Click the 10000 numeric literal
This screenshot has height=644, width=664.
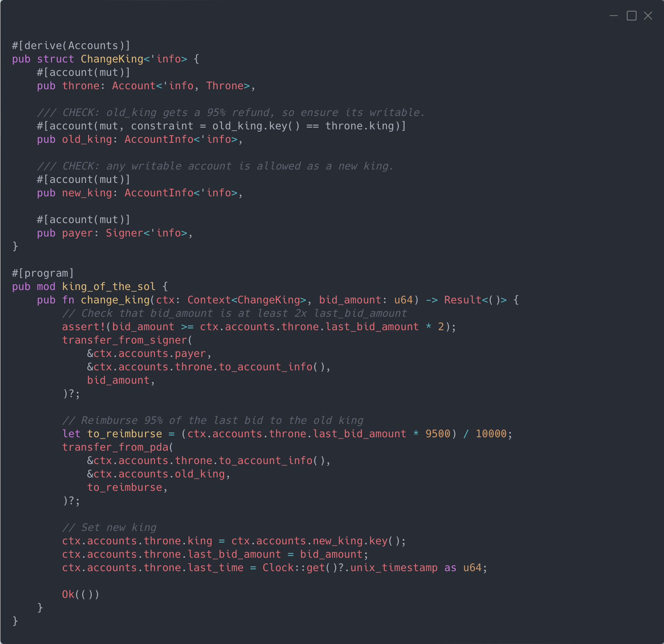point(491,434)
